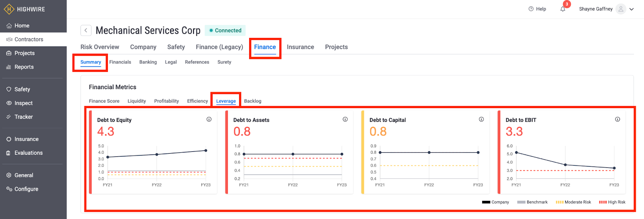This screenshot has width=644, height=219.
Task: Expand the user account dropdown chevron
Action: pyautogui.click(x=632, y=9)
